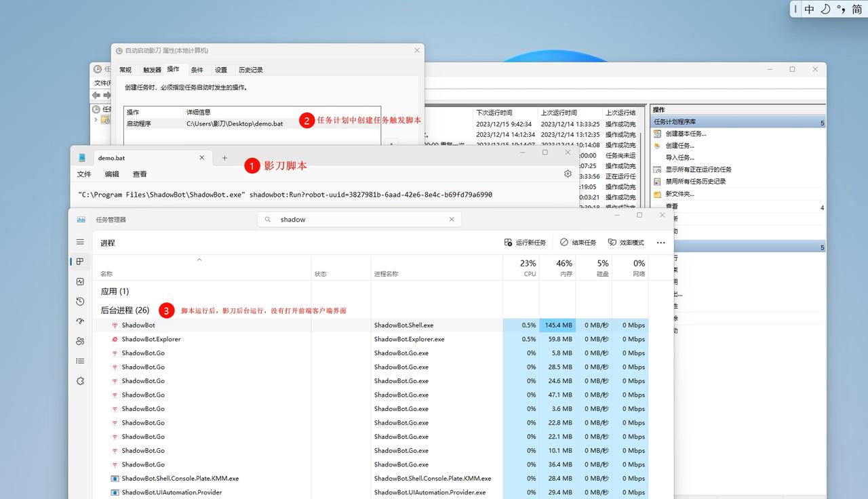
Task: Switch to the Users page icon
Action: (x=80, y=341)
